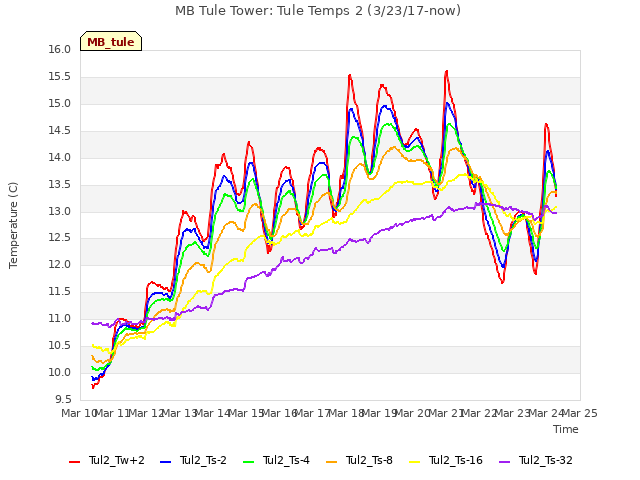Click the 16.0 y-axis tick label
This screenshot has height=480, width=640.
(60, 49)
